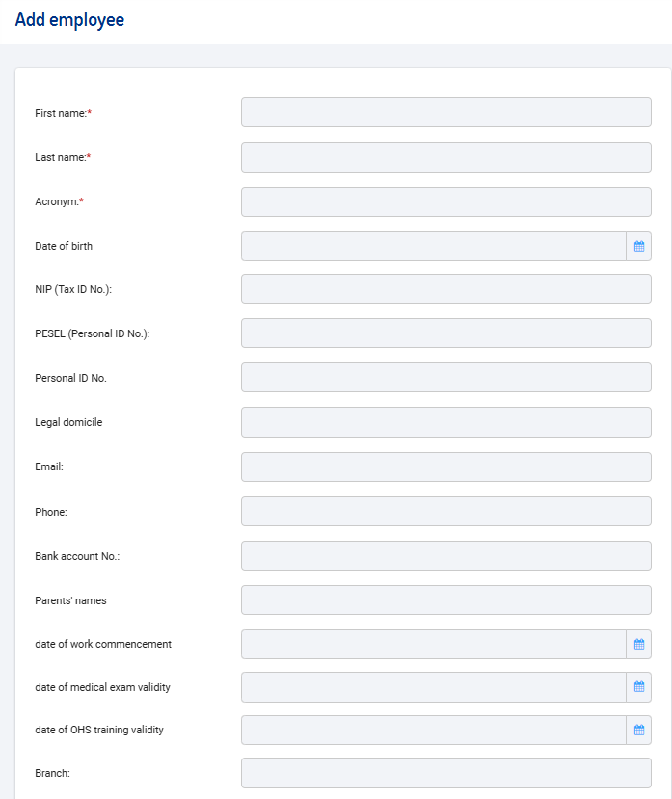Viewport: 672px width, 799px height.
Task: Click inside the Date of birth field
Action: [x=434, y=246]
